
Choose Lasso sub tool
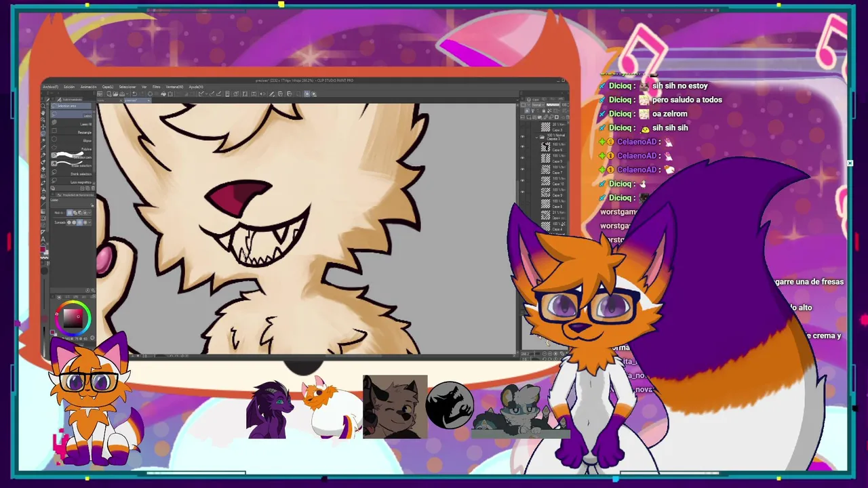tap(71, 115)
